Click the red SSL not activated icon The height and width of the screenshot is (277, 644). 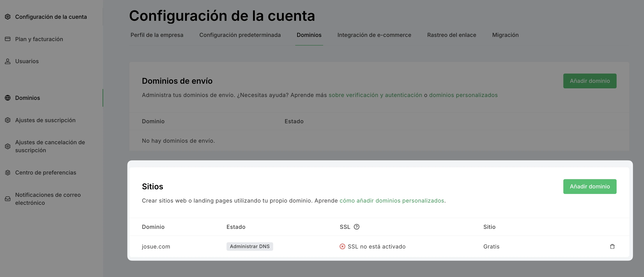point(342,247)
